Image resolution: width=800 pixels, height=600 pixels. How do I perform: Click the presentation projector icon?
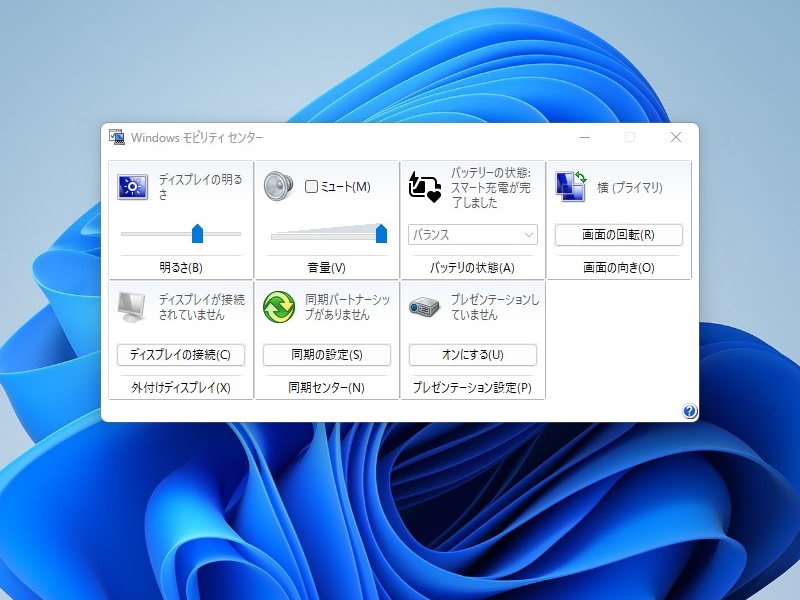coord(422,308)
